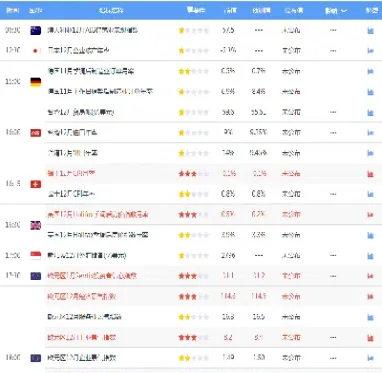Open red chart icon for Swiss three-star CPI row
The height and width of the screenshot is (373, 382).
tap(370, 174)
